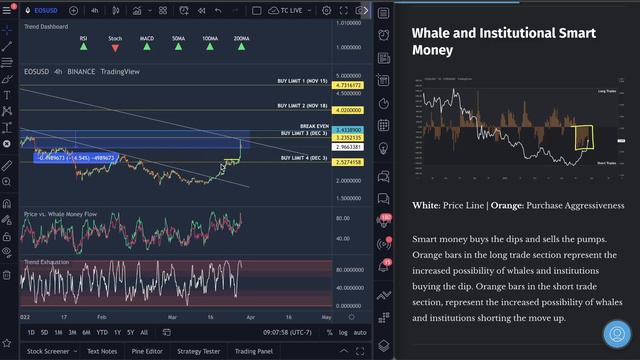Open the favorites star toolbar

click(7, 344)
